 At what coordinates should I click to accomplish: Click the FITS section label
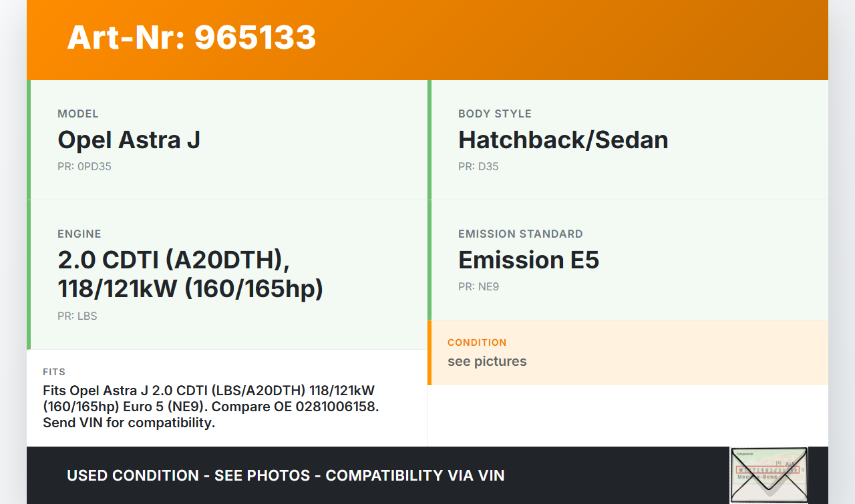coord(54,372)
